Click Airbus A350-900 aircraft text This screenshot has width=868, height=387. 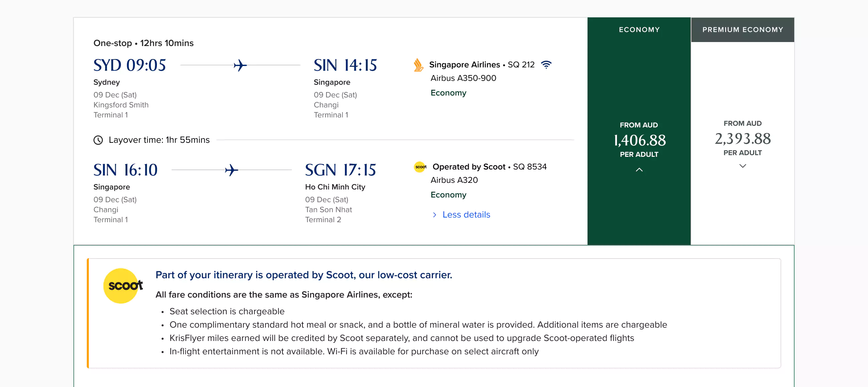click(x=463, y=78)
